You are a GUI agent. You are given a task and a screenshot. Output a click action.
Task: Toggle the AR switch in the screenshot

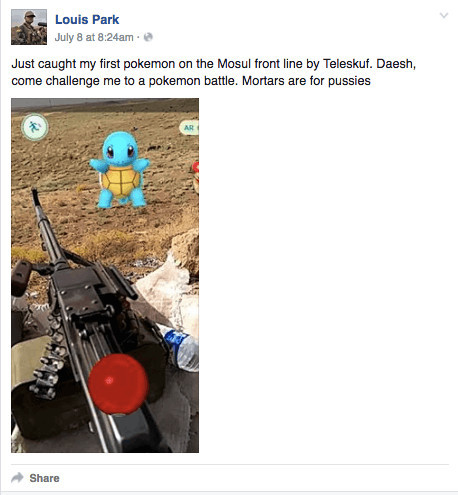[x=189, y=128]
